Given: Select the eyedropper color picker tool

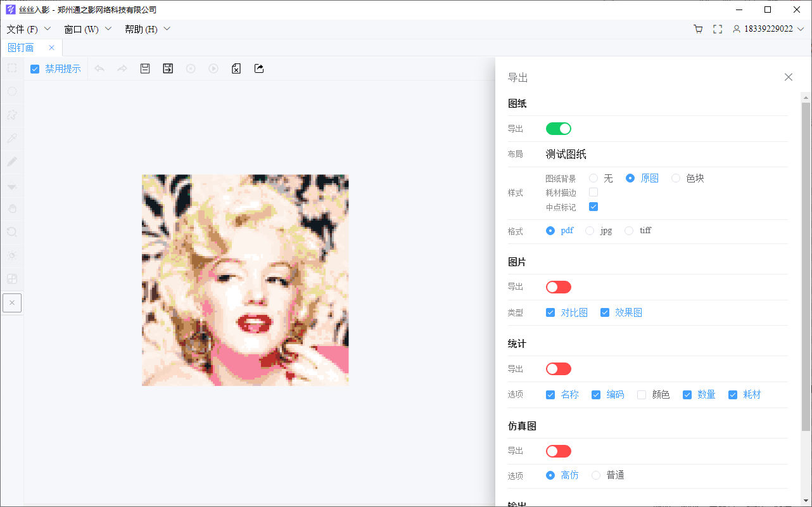Looking at the screenshot, I should (x=12, y=138).
